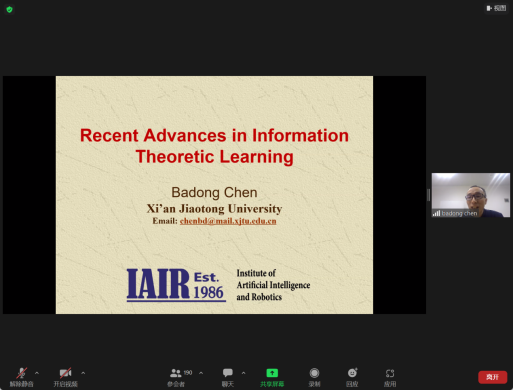Turn on the camera video
The image size is (513, 390).
(x=65, y=373)
